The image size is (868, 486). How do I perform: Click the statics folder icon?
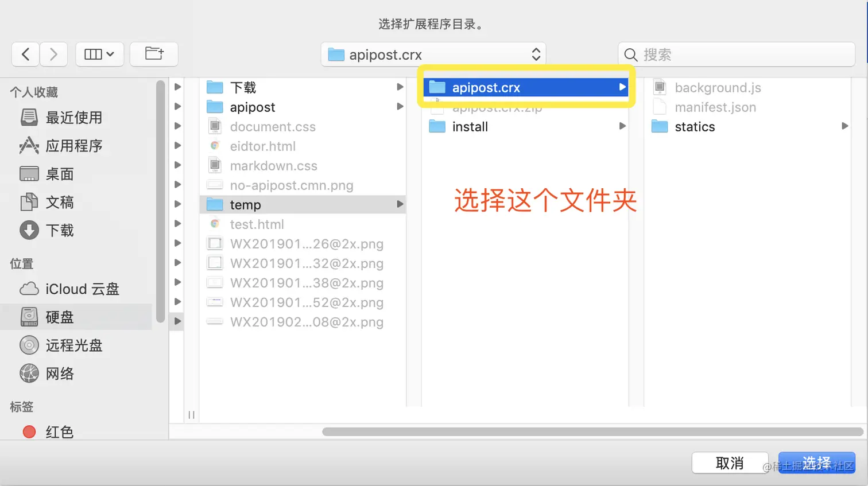(x=660, y=126)
